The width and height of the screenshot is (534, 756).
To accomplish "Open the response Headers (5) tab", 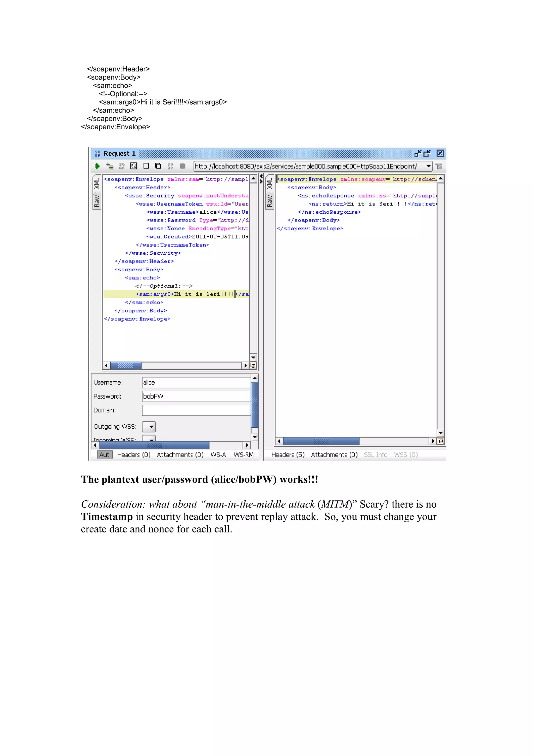I will click(288, 455).
